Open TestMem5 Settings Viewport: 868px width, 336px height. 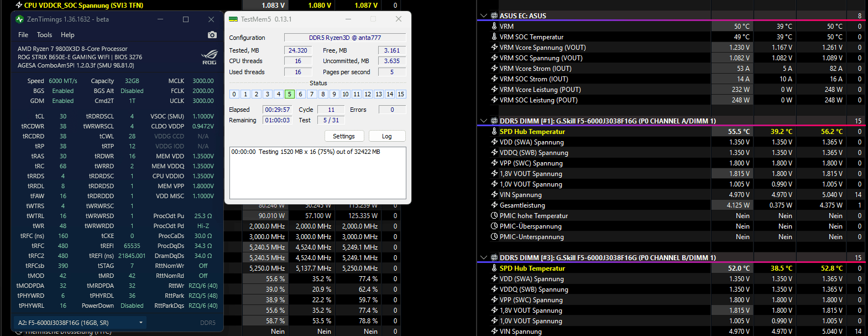pos(344,136)
